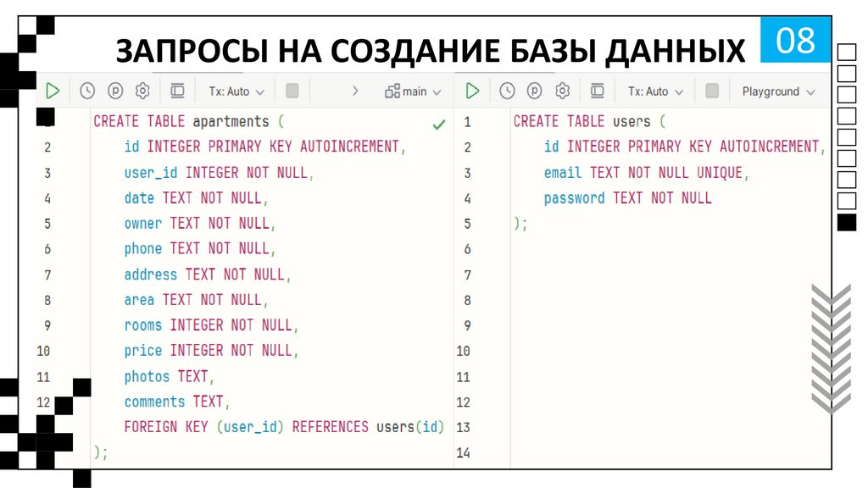This screenshot has width=868, height=488.
Task: Run the users query with Execute icon
Action: 472,91
